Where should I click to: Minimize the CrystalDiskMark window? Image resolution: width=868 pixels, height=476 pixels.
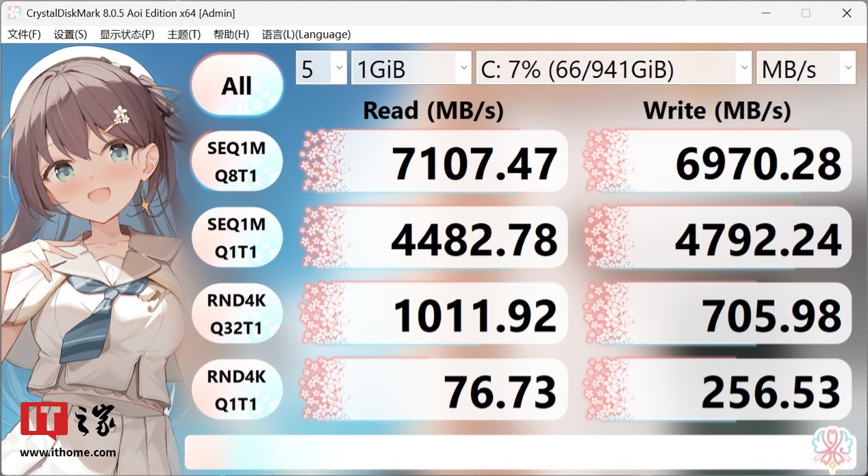pyautogui.click(x=766, y=13)
